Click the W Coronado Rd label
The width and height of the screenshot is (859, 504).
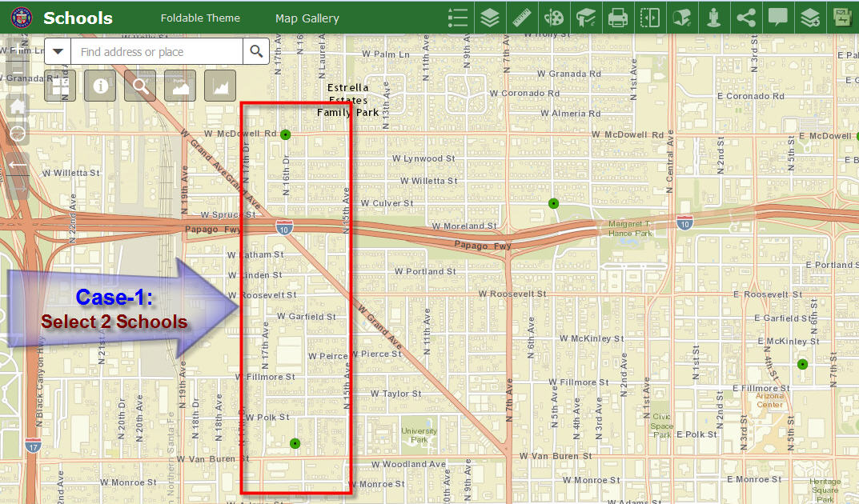point(524,93)
